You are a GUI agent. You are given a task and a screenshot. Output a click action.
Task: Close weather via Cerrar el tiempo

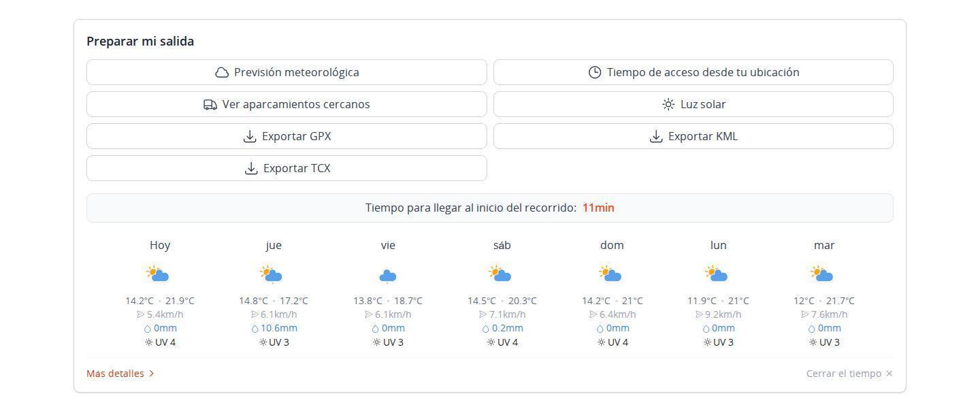pyautogui.click(x=849, y=374)
